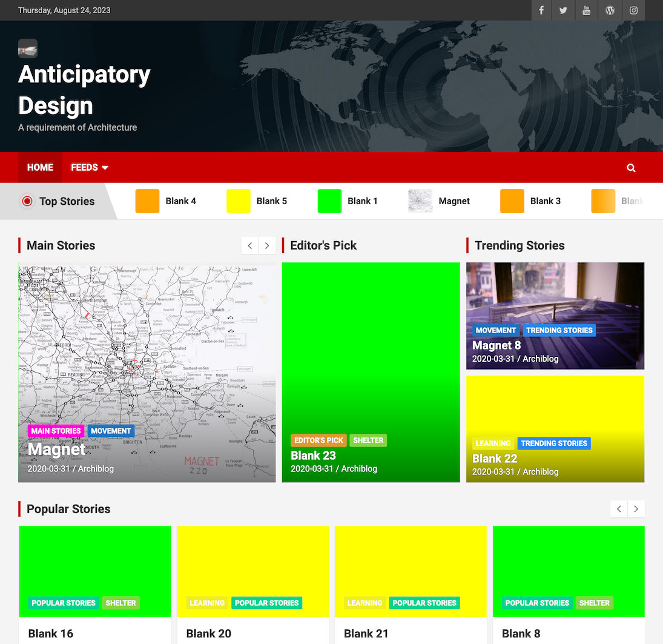Click the Main Stories tag on Magnet
The width and height of the screenshot is (663, 644).
click(x=56, y=431)
